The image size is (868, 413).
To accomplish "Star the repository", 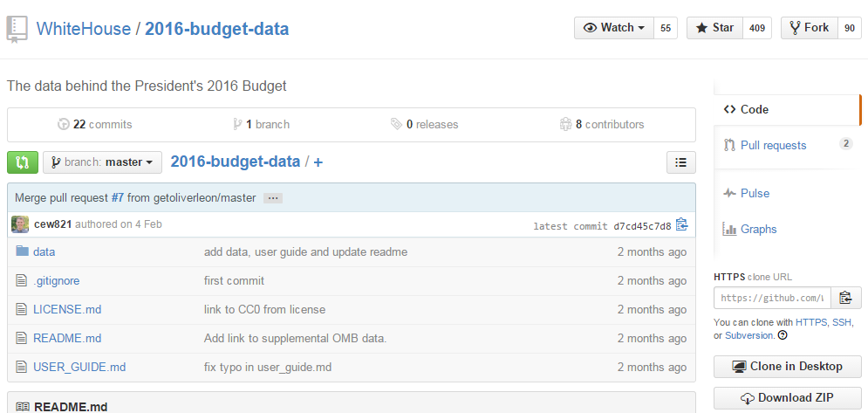I will (714, 28).
